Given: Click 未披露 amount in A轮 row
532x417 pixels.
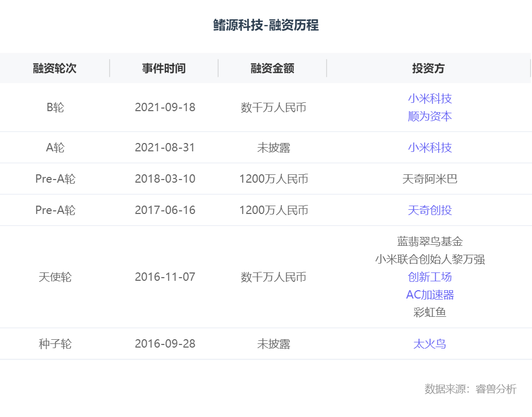Looking at the screenshot, I should [273, 147].
